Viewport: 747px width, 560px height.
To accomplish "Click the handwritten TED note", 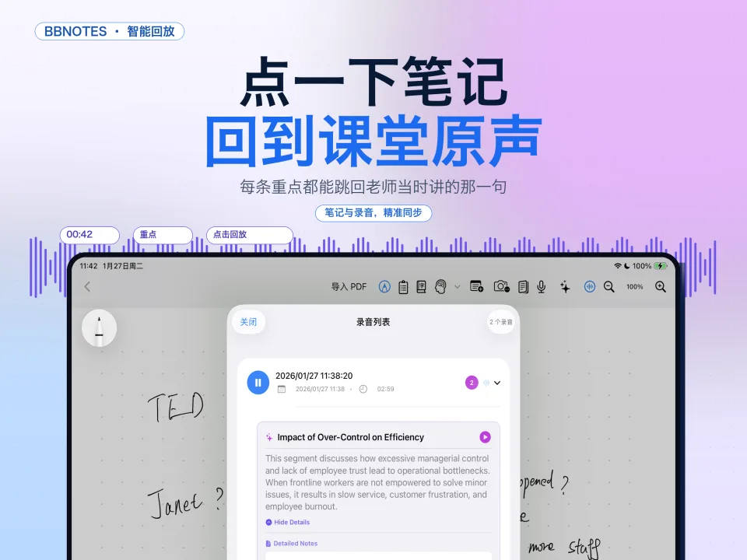I will (x=176, y=408).
